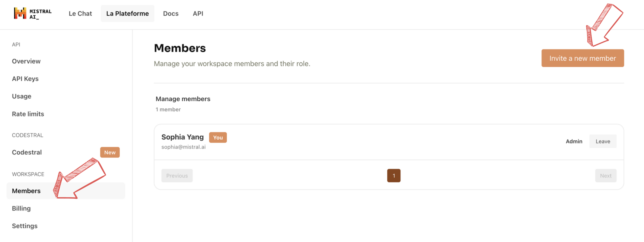Click the You badge next to Sophia Yang

coord(218,137)
